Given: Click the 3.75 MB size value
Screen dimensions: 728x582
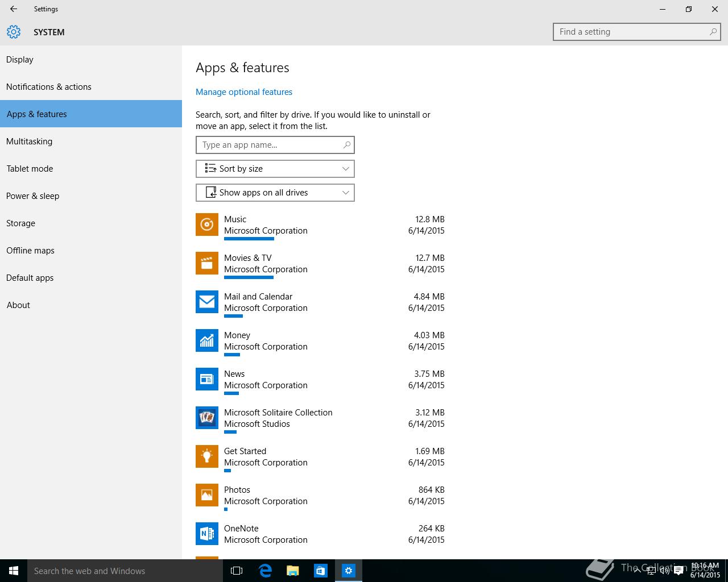Looking at the screenshot, I should pos(429,374).
